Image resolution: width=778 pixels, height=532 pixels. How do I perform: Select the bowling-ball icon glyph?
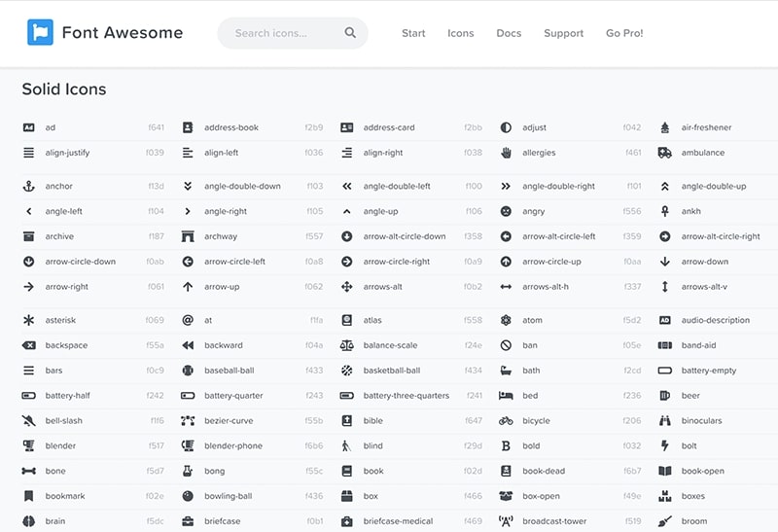[188, 496]
